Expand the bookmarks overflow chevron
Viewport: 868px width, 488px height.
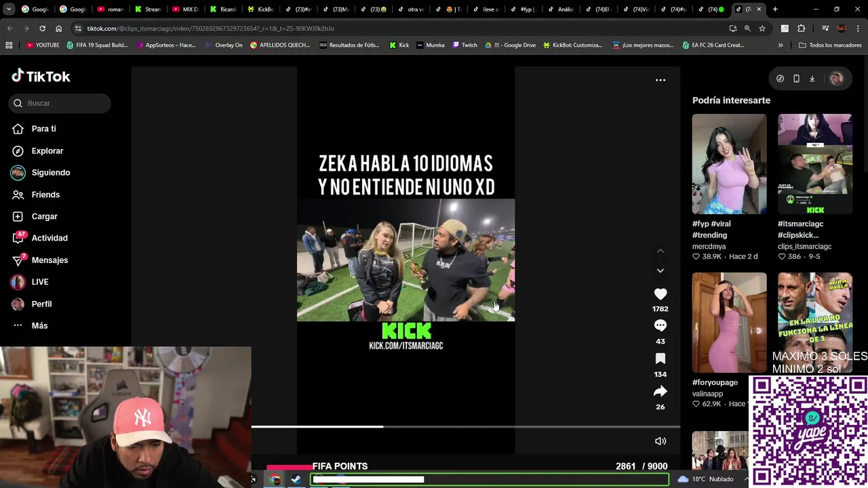tap(781, 45)
